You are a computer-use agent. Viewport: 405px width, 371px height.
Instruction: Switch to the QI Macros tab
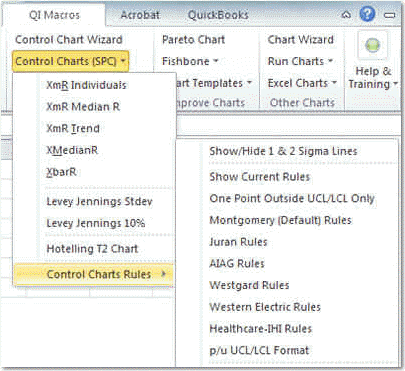click(54, 15)
